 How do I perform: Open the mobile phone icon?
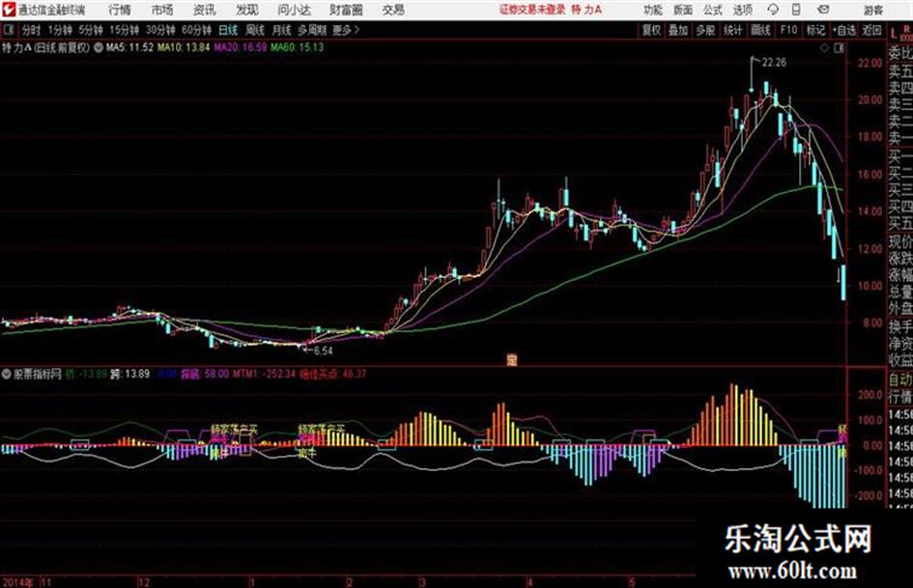coord(796,10)
